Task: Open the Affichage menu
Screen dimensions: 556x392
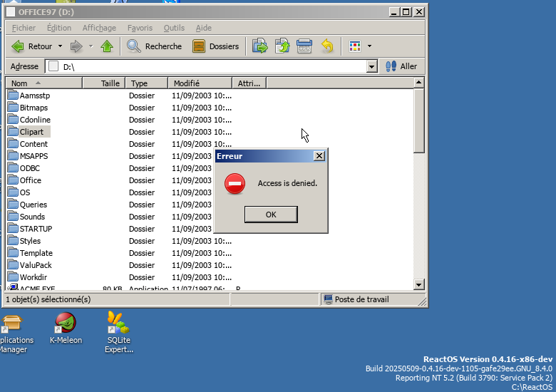Action: pyautogui.click(x=99, y=28)
